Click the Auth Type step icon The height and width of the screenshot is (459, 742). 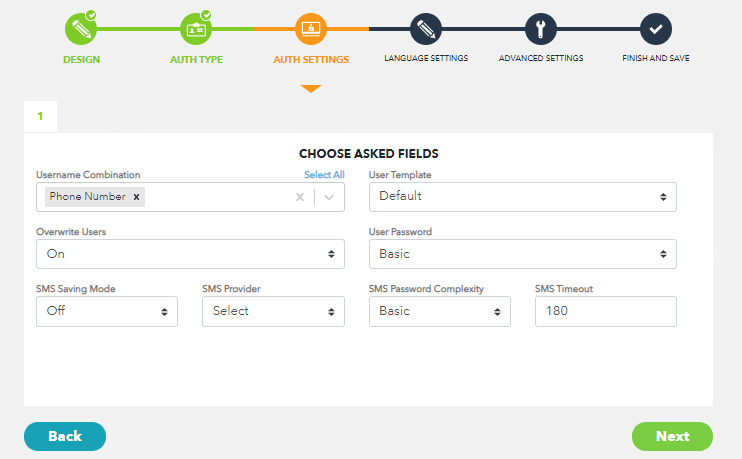pyautogui.click(x=196, y=28)
